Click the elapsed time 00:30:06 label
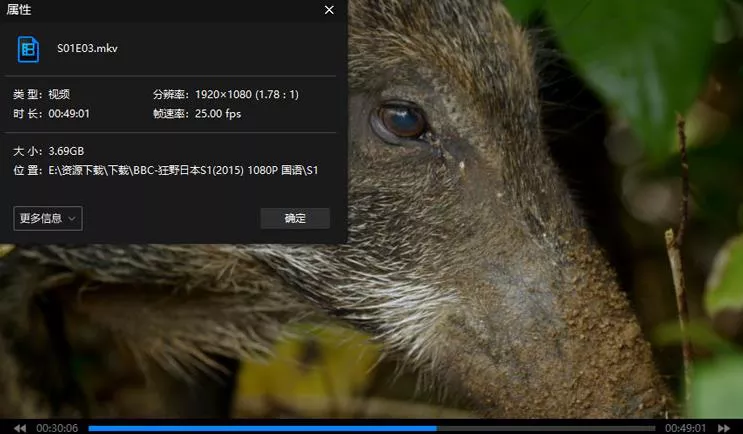 pos(57,427)
